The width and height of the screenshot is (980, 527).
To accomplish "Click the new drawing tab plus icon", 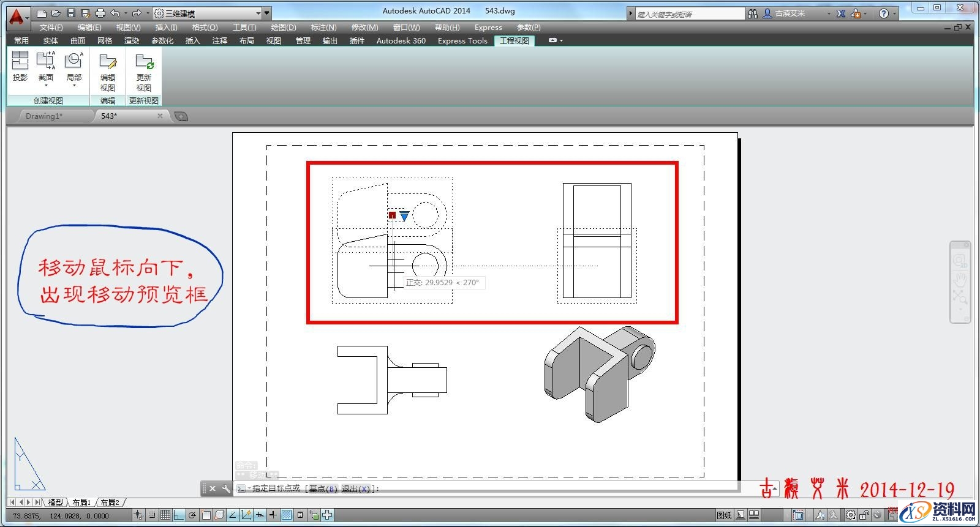I will click(x=181, y=116).
